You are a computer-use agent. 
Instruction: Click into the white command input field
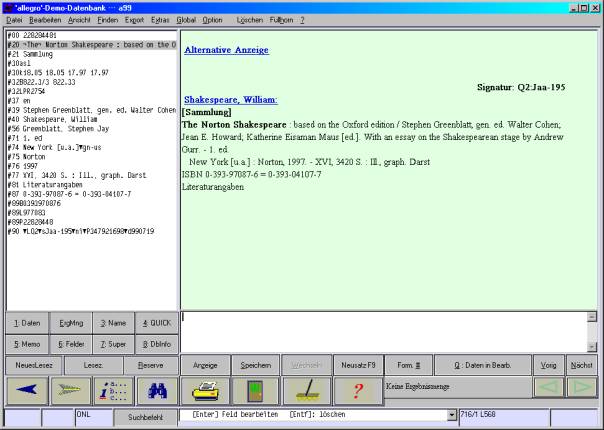(384, 331)
